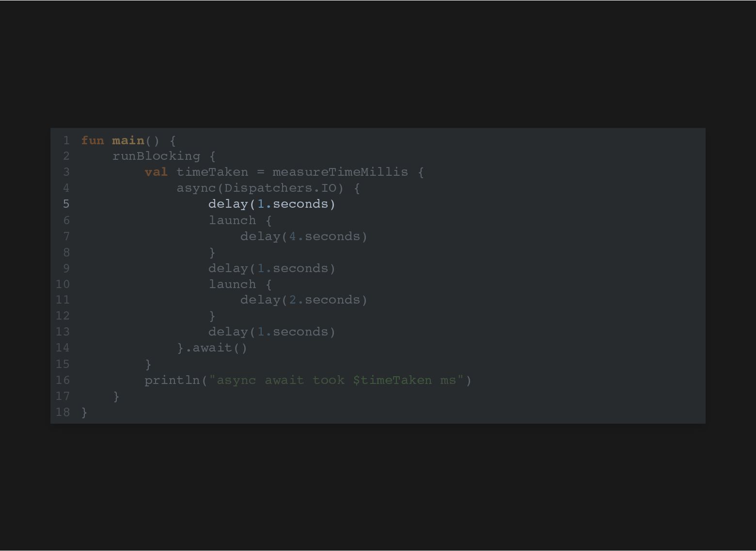Click the 'val' keyword on line 3
Image resolution: width=756 pixels, height=551 pixels.
(156, 172)
